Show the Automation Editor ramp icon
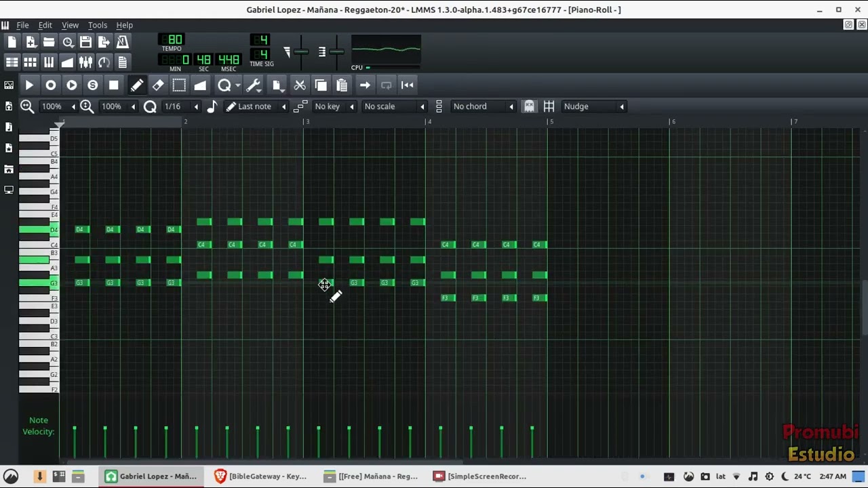Screen dimensions: 868x488 (x=67, y=62)
